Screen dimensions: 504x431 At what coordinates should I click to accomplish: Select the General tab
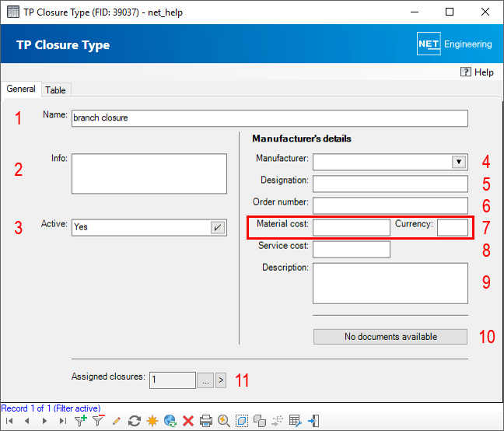pos(21,89)
